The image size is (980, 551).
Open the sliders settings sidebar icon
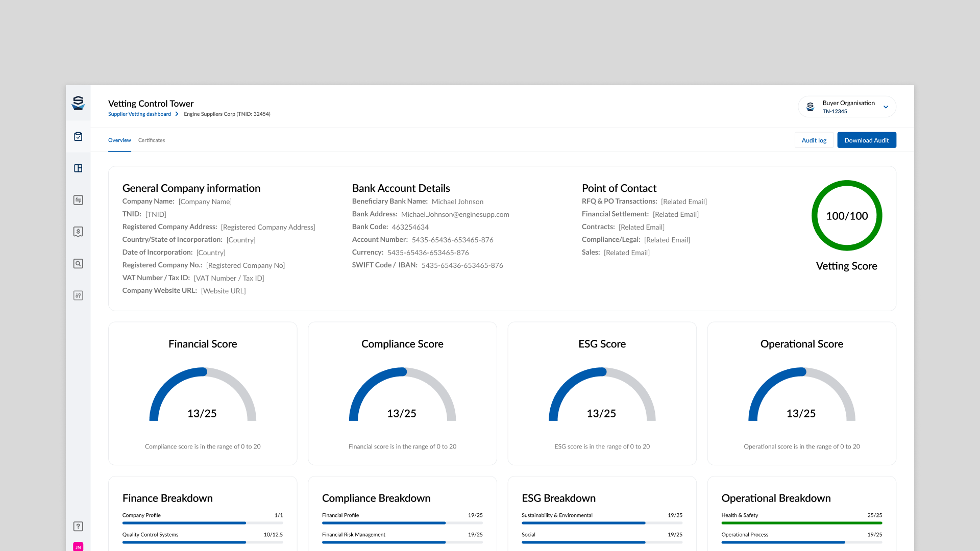click(78, 295)
